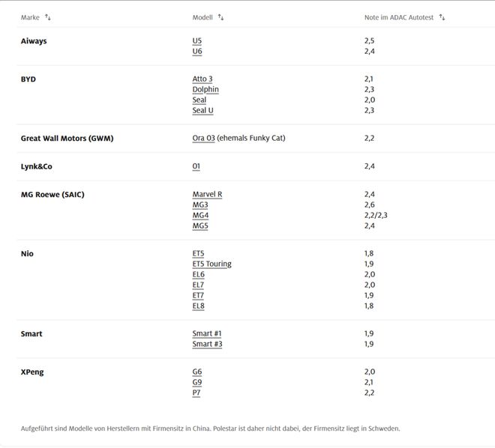
Task: Open the XPeng P7 link
Action: point(196,393)
